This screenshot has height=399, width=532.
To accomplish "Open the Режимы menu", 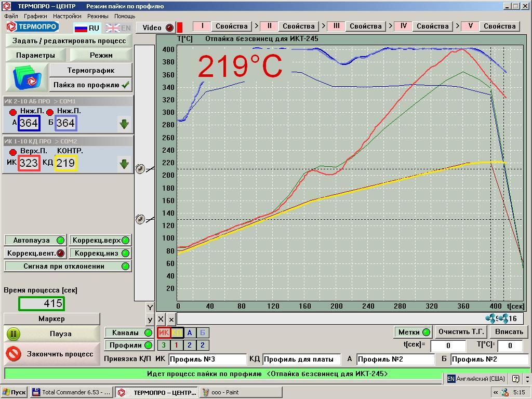I will 98,16.
